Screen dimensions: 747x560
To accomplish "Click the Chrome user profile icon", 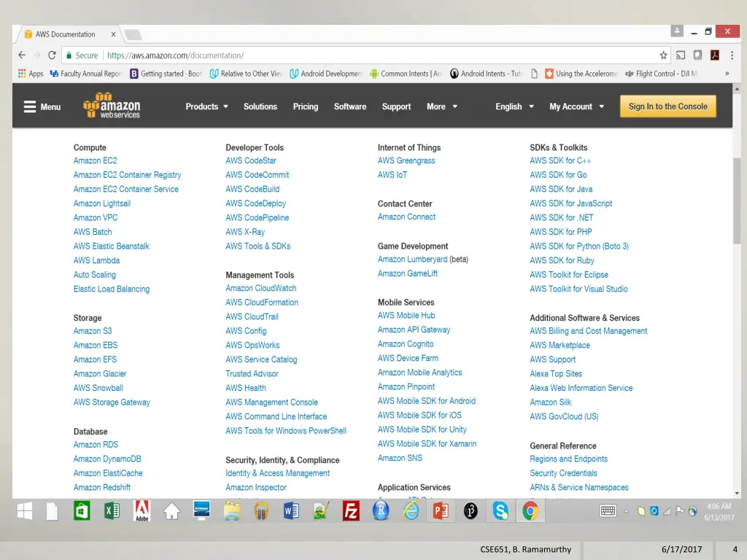I will pos(676,31).
